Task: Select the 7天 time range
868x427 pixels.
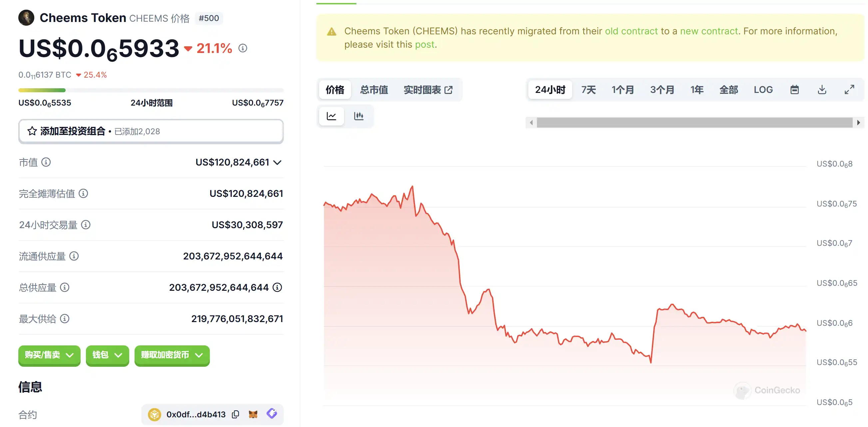Action: point(588,90)
